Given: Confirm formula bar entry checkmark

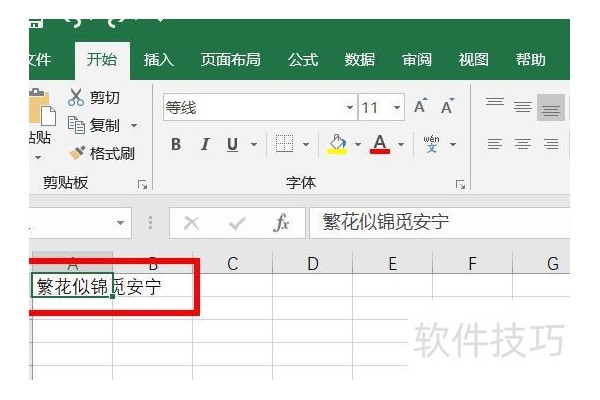Looking at the screenshot, I should coord(237,223).
